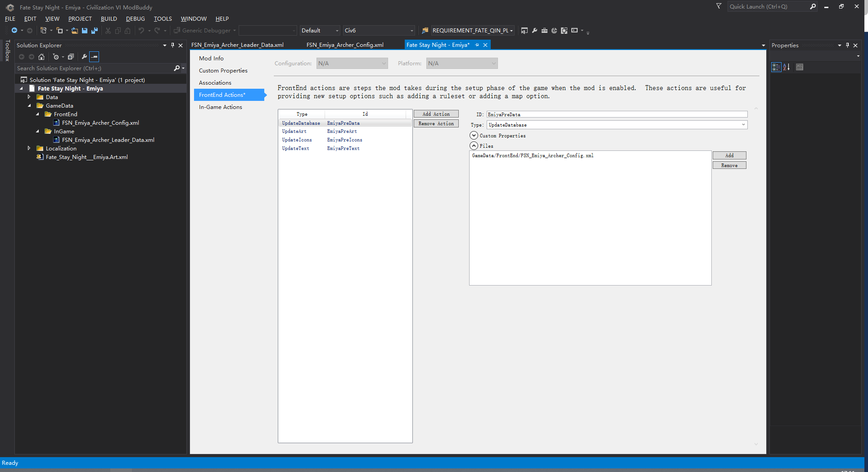Open the PROJECT menu
The width and height of the screenshot is (868, 472).
click(80, 19)
